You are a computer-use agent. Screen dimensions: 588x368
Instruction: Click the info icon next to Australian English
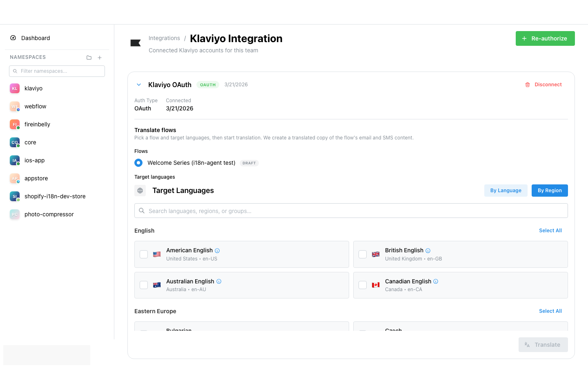click(x=219, y=281)
